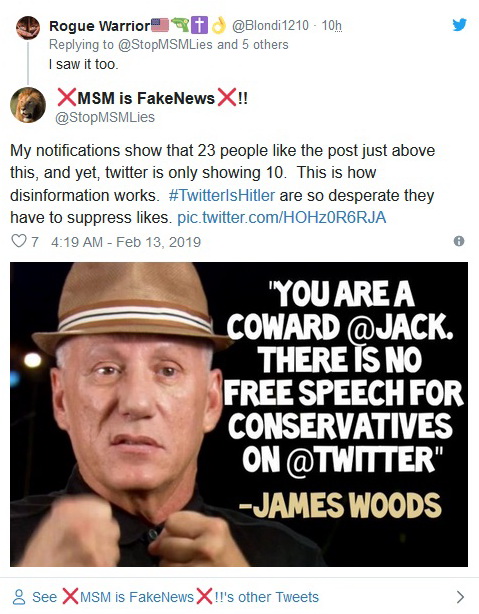The image size is (479, 614).
Task: Open the @Blondi1210 handle
Action: tap(270, 26)
